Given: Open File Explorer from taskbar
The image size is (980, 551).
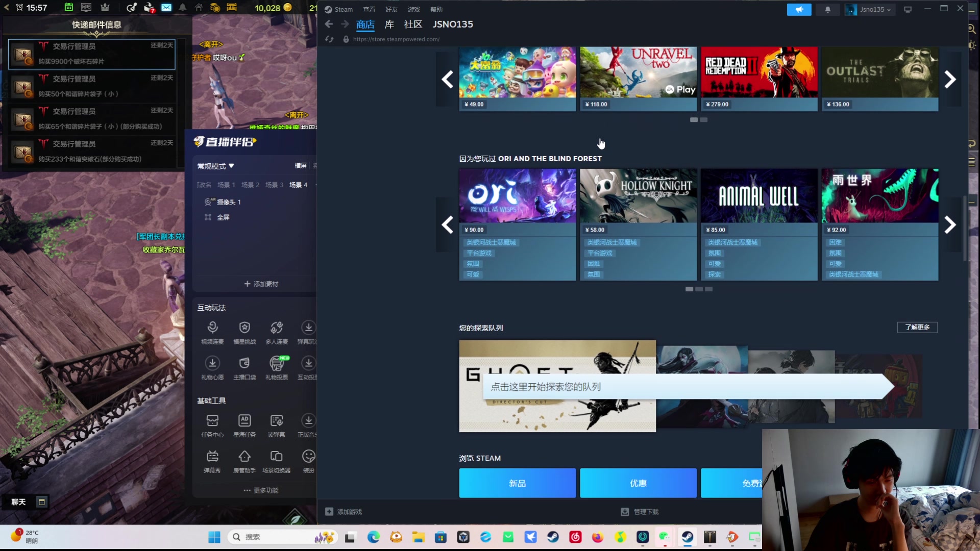Looking at the screenshot, I should pyautogui.click(x=419, y=537).
